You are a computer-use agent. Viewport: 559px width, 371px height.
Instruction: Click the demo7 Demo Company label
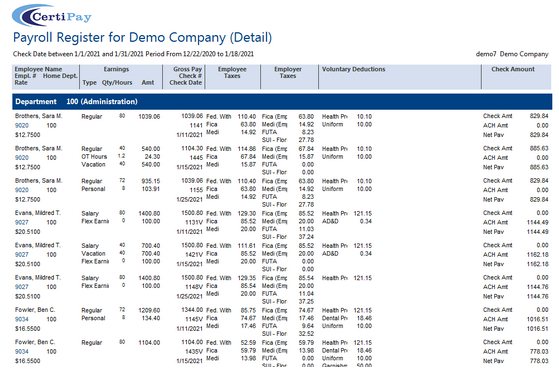pyautogui.click(x=512, y=54)
